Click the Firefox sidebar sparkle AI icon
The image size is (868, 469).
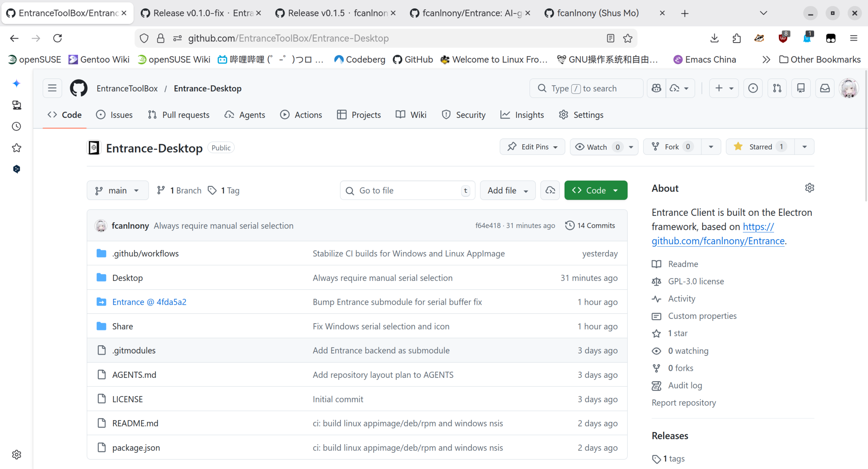point(16,83)
